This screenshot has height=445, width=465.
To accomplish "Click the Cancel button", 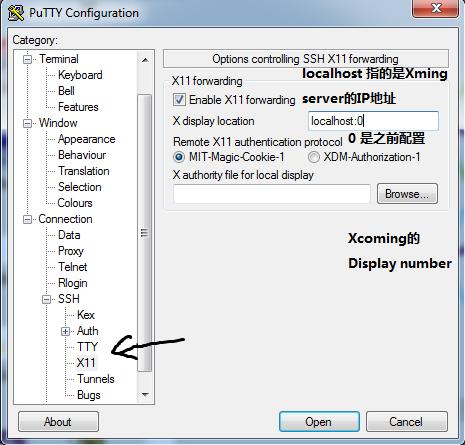I will (406, 422).
